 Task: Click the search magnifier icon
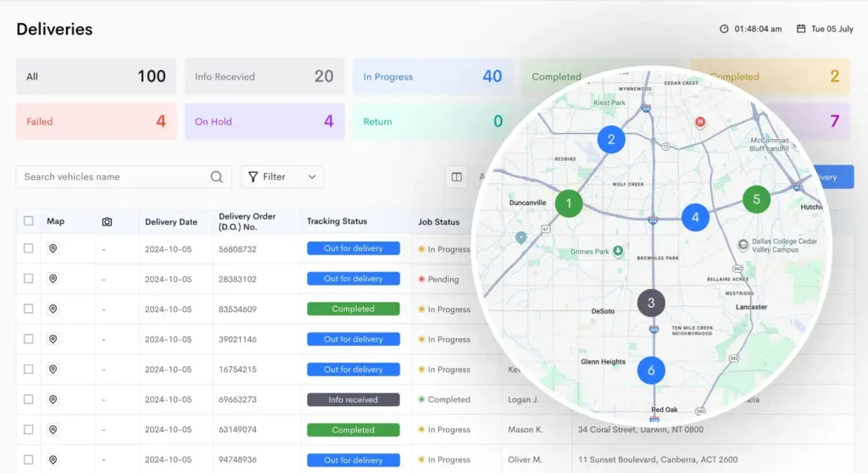coord(216,176)
